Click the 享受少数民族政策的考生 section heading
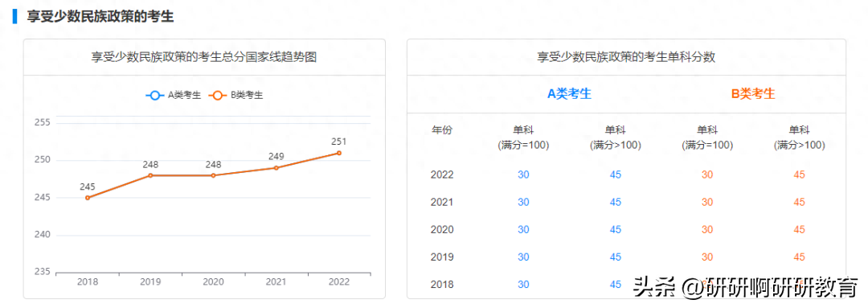The image size is (868, 308). point(100,17)
